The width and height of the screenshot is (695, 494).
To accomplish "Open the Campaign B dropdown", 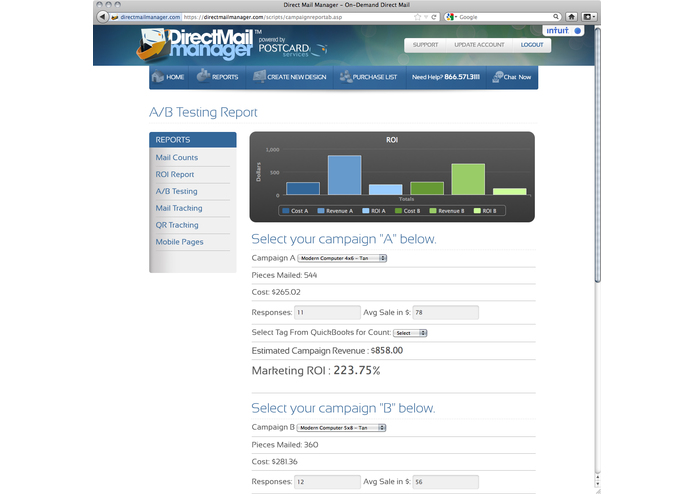I will (341, 428).
